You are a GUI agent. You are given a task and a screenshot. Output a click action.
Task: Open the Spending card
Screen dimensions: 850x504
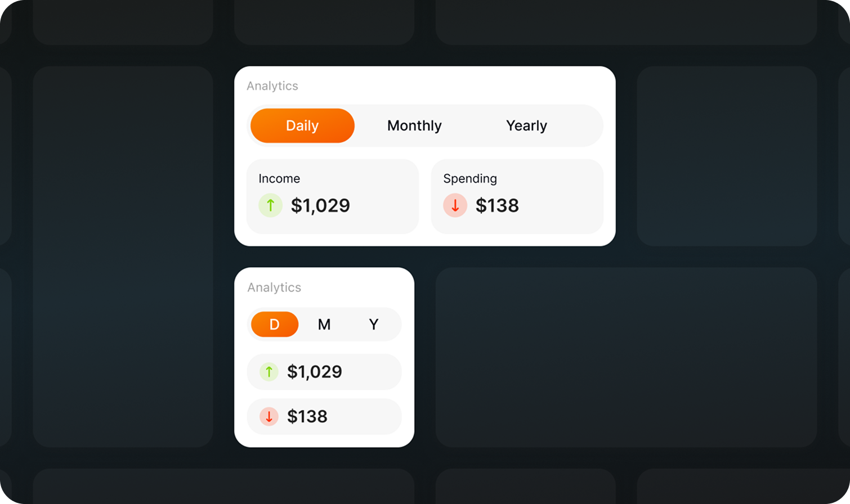tap(517, 196)
